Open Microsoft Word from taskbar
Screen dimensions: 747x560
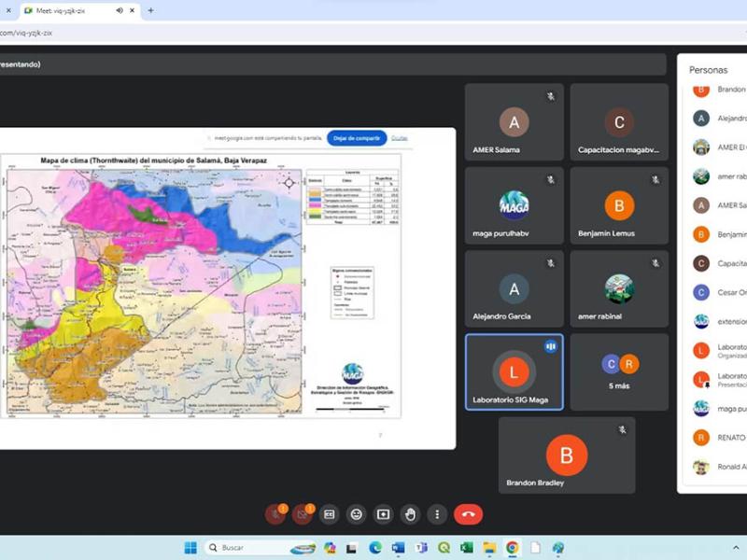(x=398, y=548)
